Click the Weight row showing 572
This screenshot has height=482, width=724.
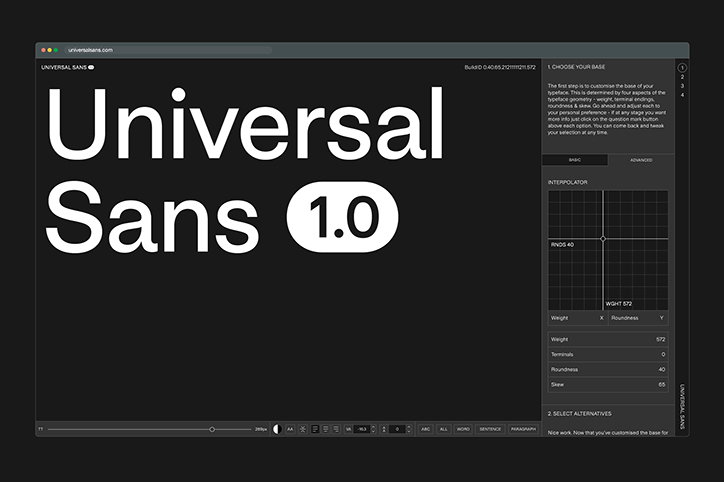click(608, 339)
